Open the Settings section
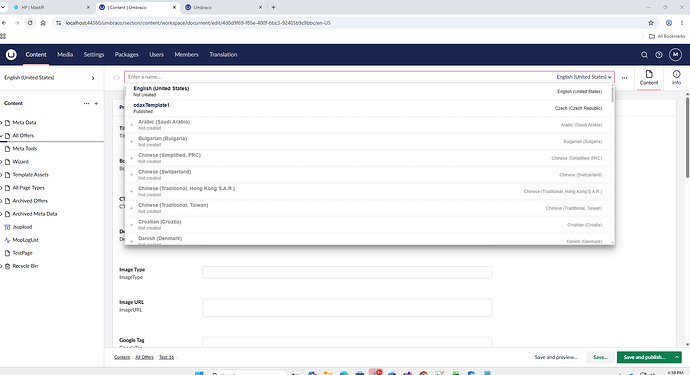This screenshot has width=690, height=375. tap(94, 55)
